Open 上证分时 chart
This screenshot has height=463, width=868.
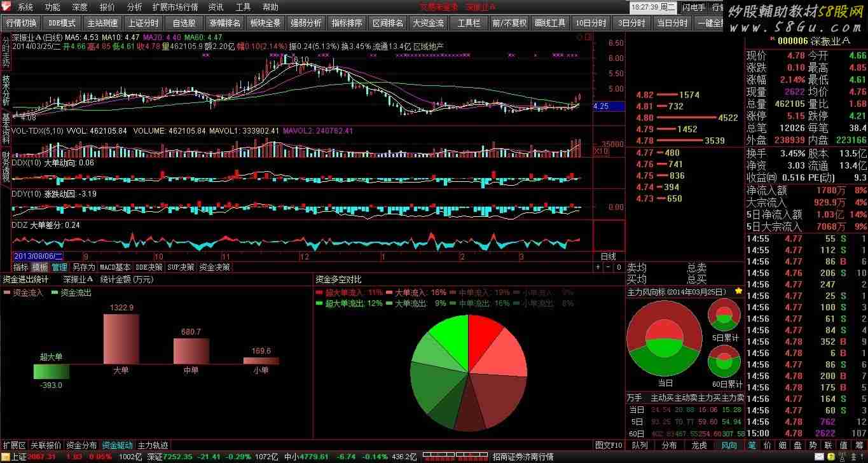144,23
